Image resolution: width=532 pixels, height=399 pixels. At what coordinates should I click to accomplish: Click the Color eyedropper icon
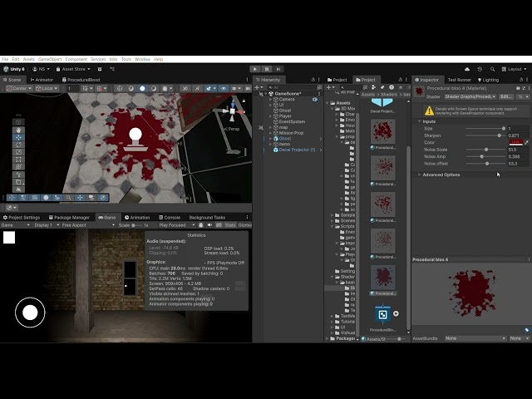(526, 142)
